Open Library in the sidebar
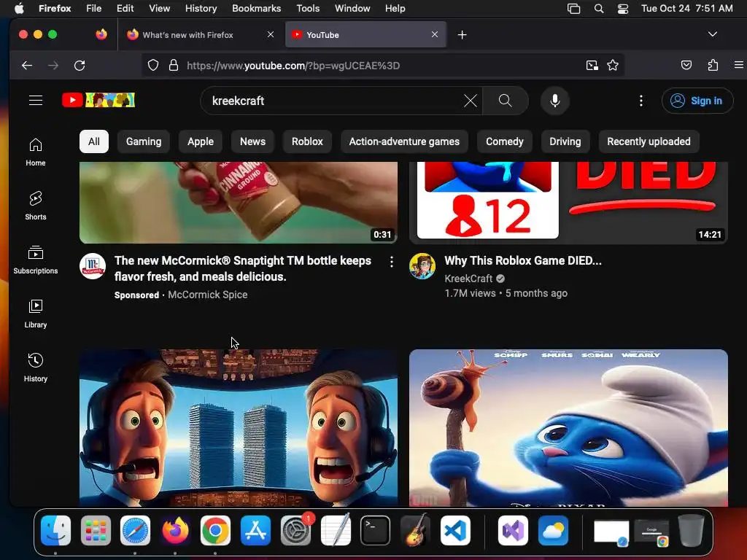The height and width of the screenshot is (560, 747). (x=36, y=314)
